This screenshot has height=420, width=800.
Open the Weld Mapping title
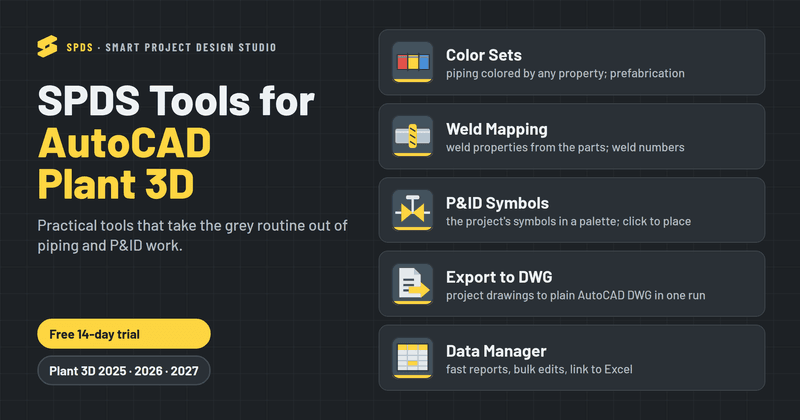click(496, 129)
